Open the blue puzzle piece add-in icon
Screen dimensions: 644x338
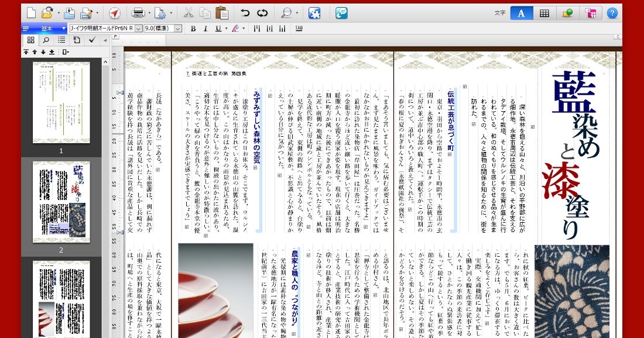pyautogui.click(x=314, y=13)
